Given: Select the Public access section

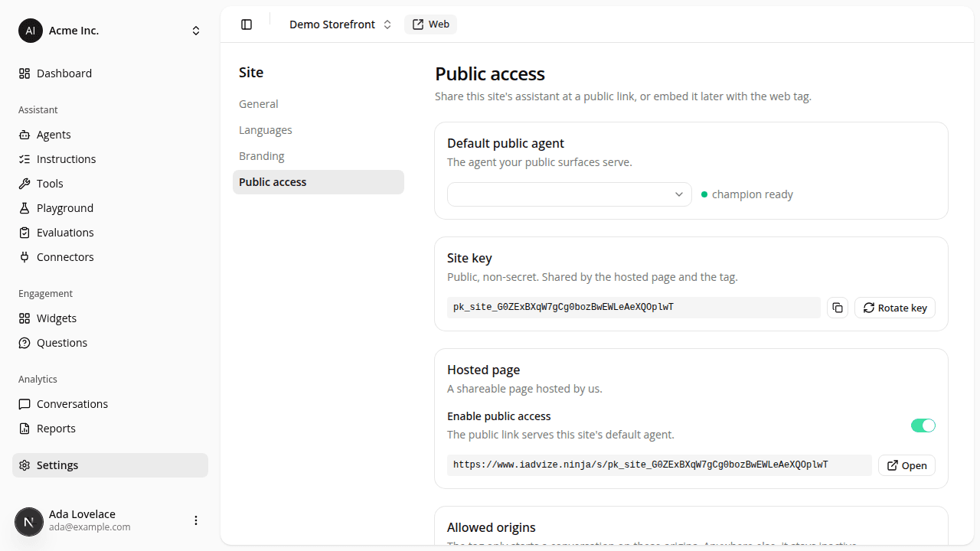Looking at the screenshot, I should pos(318,182).
